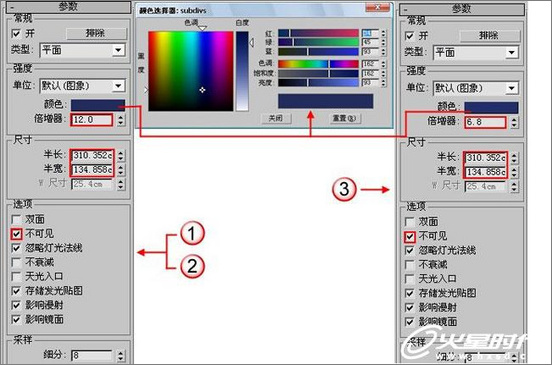Open the 类型 平面 dropdown in right panel
The width and height of the screenshot is (552, 365).
(476, 52)
